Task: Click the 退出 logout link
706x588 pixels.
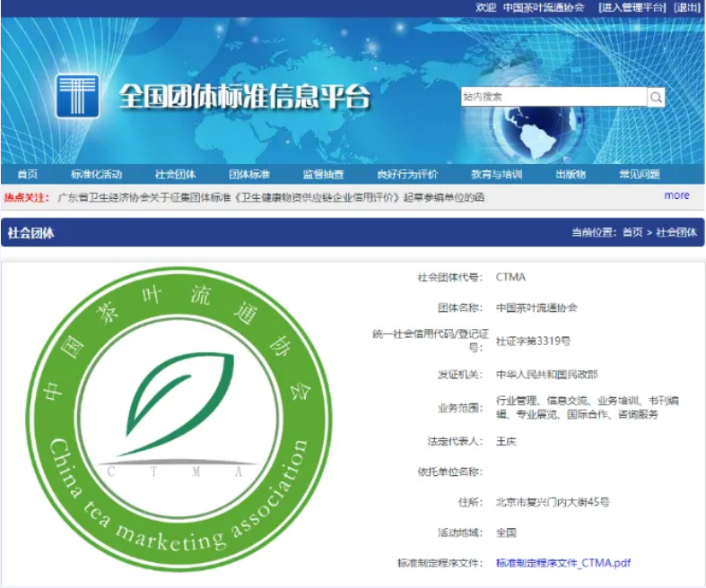Action: (687, 7)
